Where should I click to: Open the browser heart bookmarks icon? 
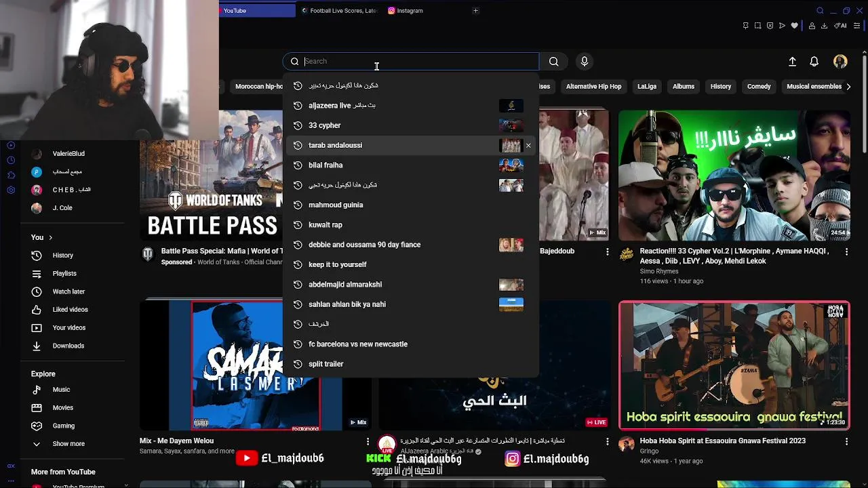click(x=794, y=26)
